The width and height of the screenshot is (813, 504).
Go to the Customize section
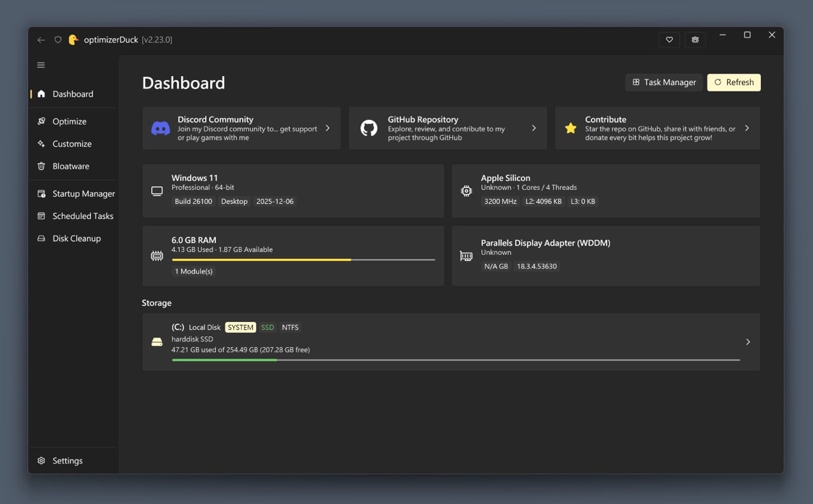click(x=73, y=143)
